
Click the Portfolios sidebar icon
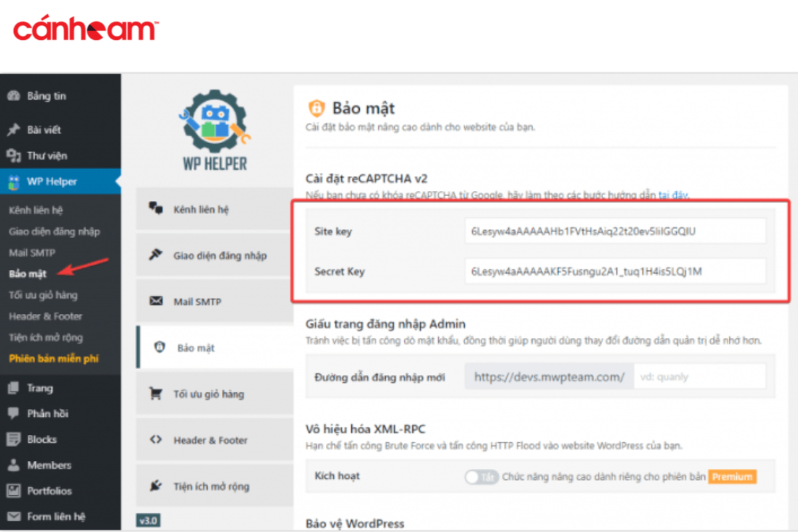pyautogui.click(x=13, y=491)
